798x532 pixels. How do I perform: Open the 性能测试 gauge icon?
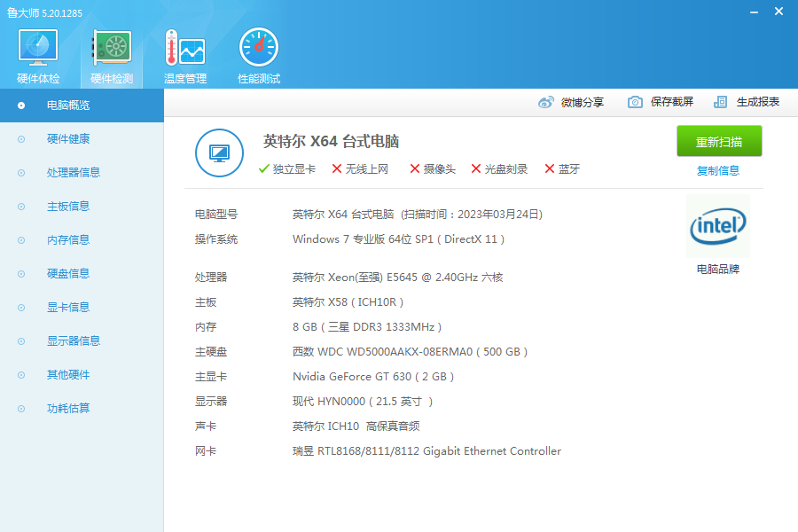pos(259,47)
